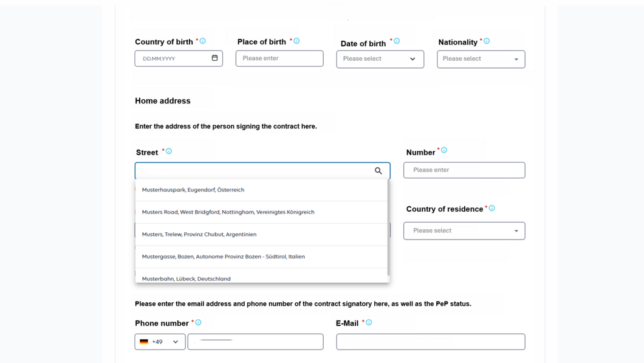Click info icon next to Street label

[169, 151]
